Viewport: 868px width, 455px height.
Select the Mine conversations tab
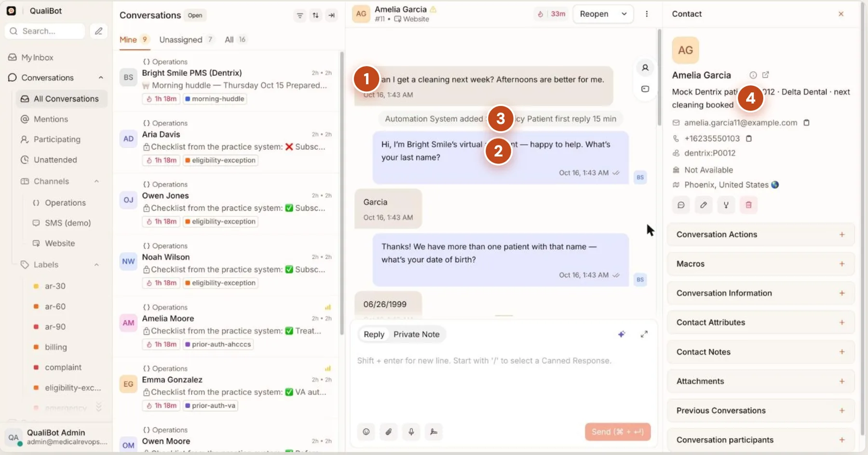(x=134, y=40)
